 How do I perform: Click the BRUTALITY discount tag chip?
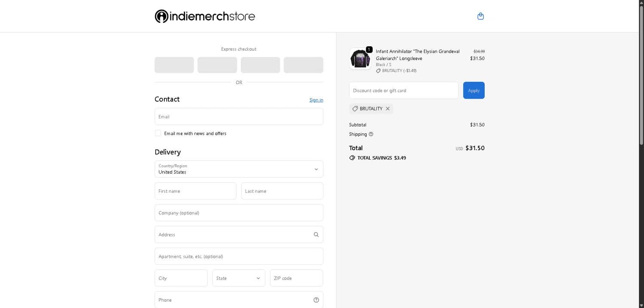tap(371, 109)
